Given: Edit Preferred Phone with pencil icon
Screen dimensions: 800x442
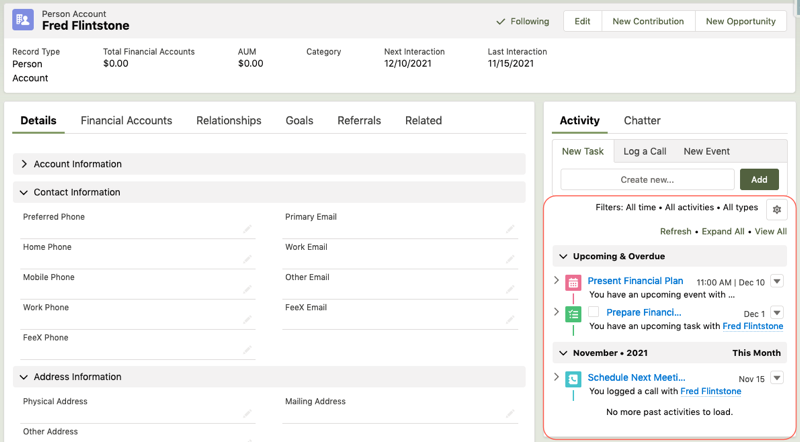Looking at the screenshot, I should point(248,229).
